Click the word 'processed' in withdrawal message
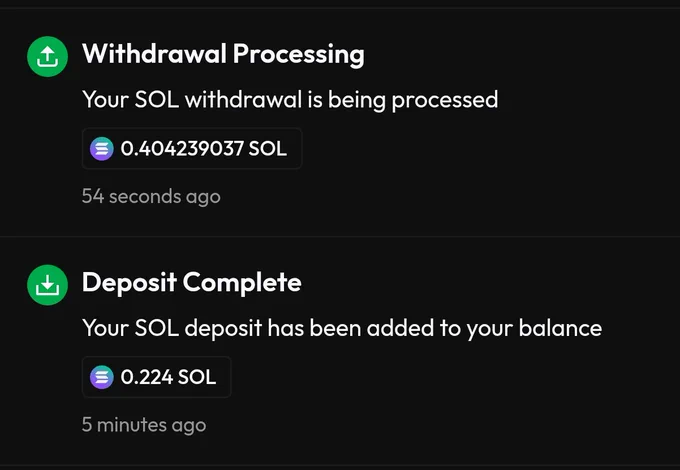This screenshot has height=470, width=680. click(445, 101)
